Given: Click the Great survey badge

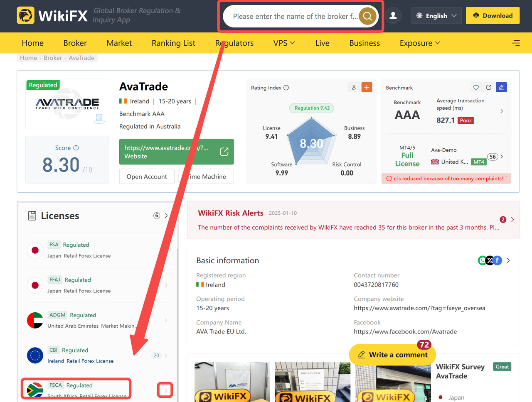Looking at the screenshot, I should click(502, 367).
